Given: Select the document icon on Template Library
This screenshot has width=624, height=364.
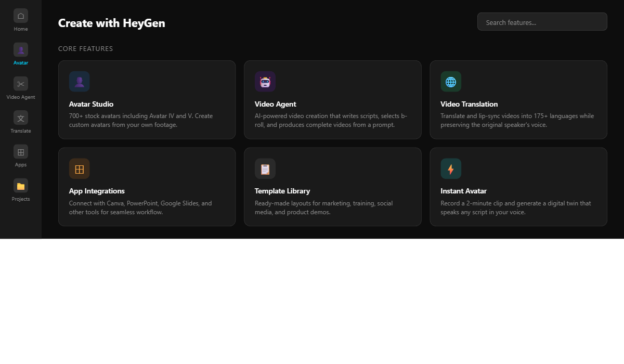Looking at the screenshot, I should point(265,168).
